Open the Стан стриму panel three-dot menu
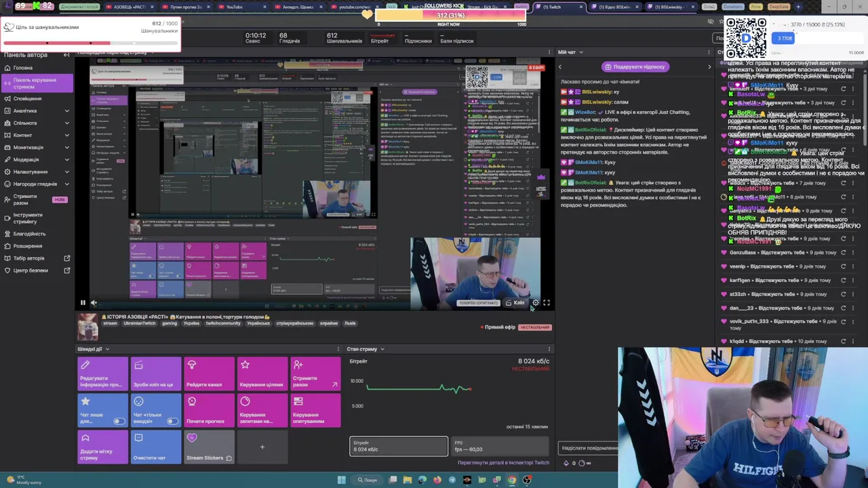 tap(549, 349)
